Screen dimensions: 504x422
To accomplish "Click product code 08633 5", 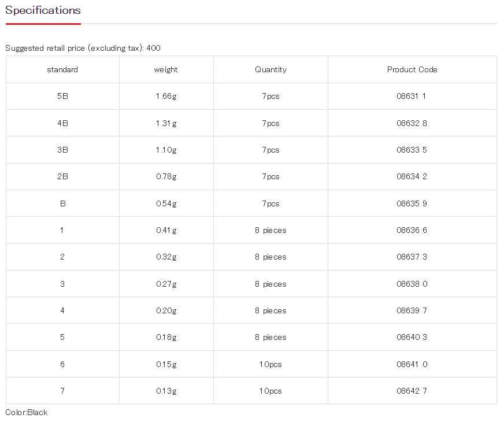I will [412, 150].
